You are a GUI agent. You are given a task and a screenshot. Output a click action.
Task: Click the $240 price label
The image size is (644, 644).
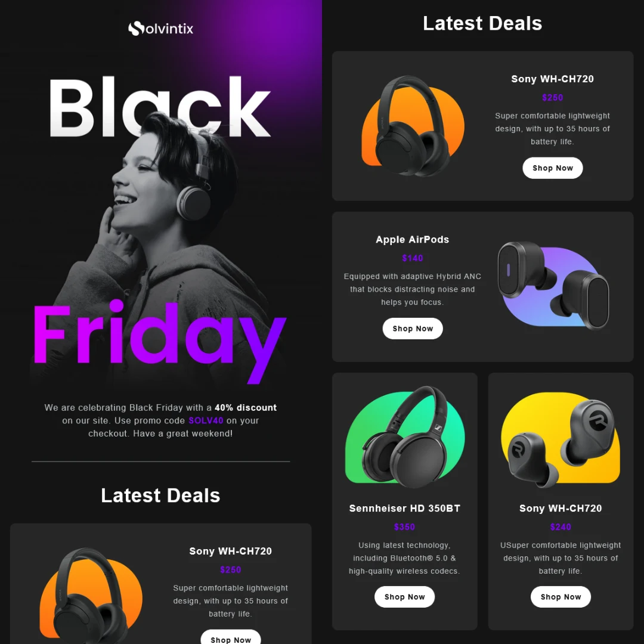(x=560, y=527)
